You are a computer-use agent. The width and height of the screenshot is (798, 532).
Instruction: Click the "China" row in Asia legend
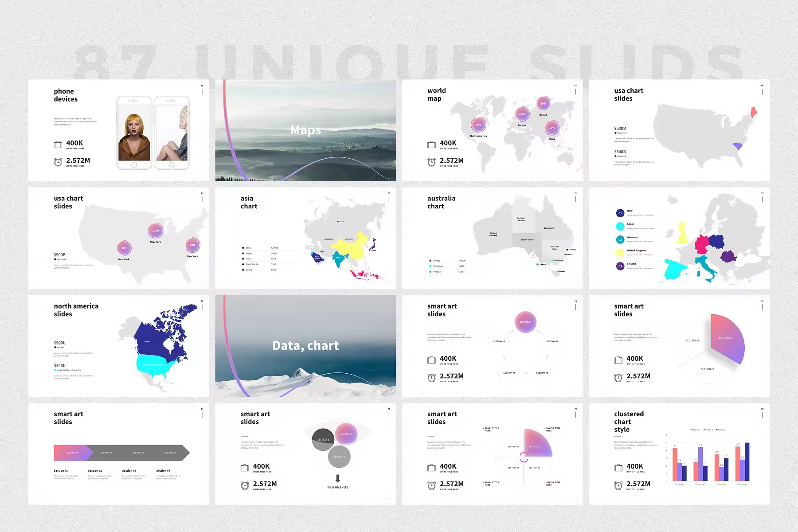(x=270, y=248)
